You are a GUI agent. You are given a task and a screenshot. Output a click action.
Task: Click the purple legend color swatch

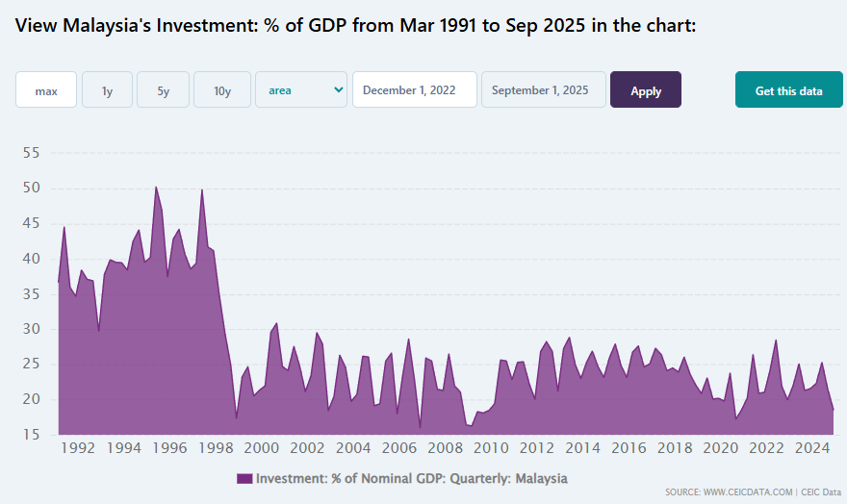click(244, 478)
